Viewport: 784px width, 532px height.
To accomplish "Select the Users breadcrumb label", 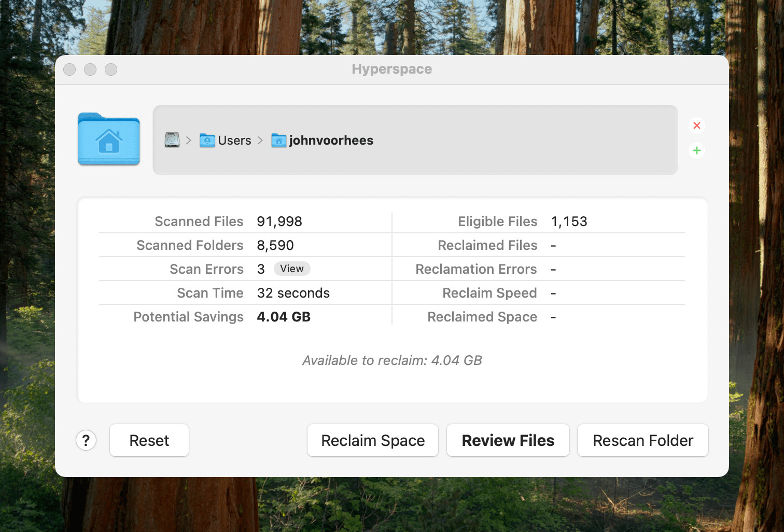I will click(234, 140).
